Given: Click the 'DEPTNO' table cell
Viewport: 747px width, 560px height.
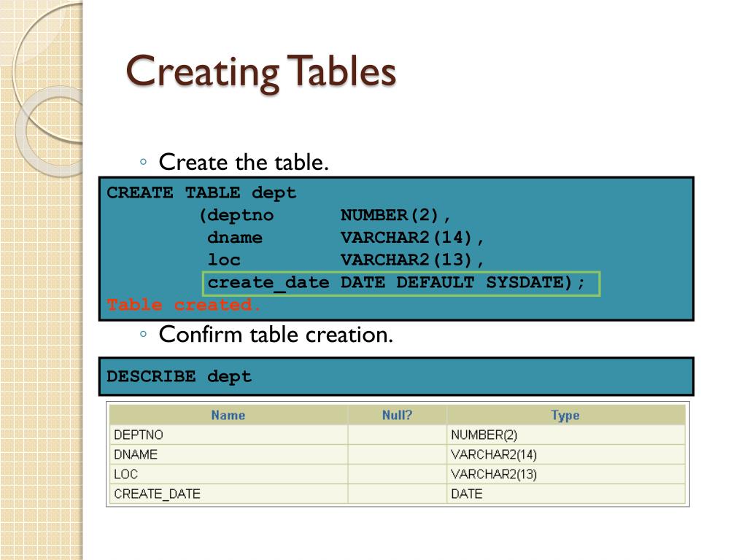Looking at the screenshot, I should tap(228, 435).
